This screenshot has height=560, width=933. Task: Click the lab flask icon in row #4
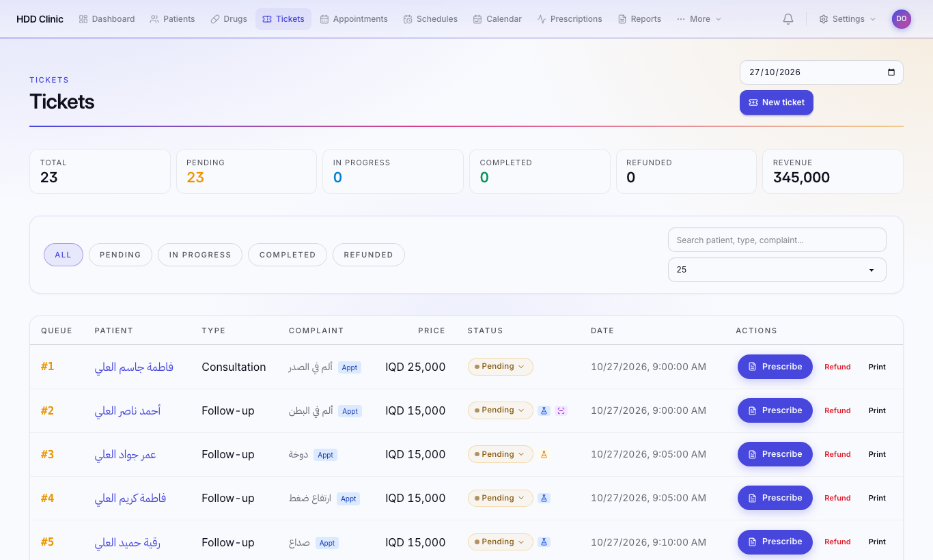544,498
